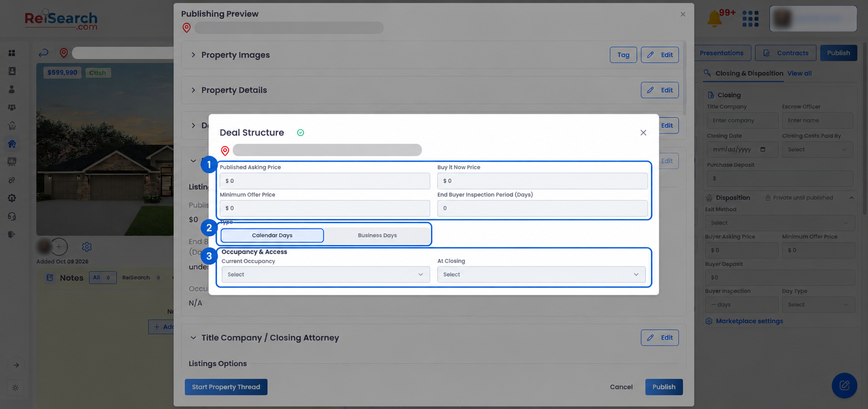
Task: Collapse the Title Company / Closing Attorney section
Action: click(x=193, y=338)
